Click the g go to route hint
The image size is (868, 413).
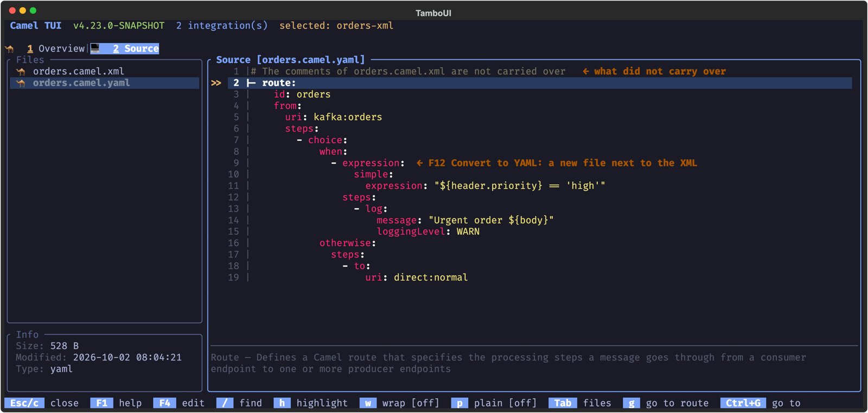point(666,403)
